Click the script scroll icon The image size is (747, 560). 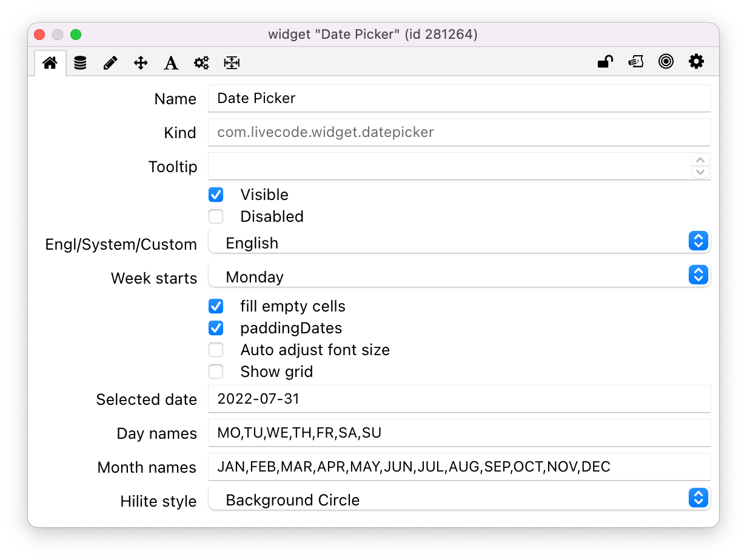click(x=635, y=62)
